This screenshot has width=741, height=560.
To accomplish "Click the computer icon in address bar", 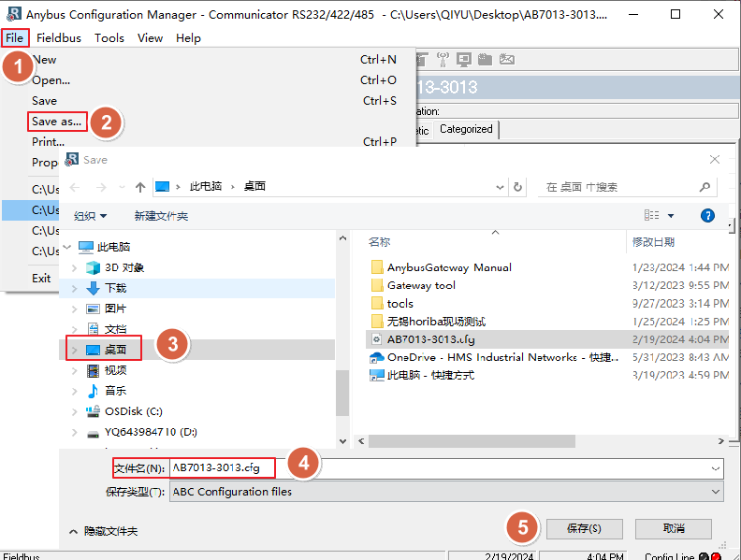I will tap(162, 186).
